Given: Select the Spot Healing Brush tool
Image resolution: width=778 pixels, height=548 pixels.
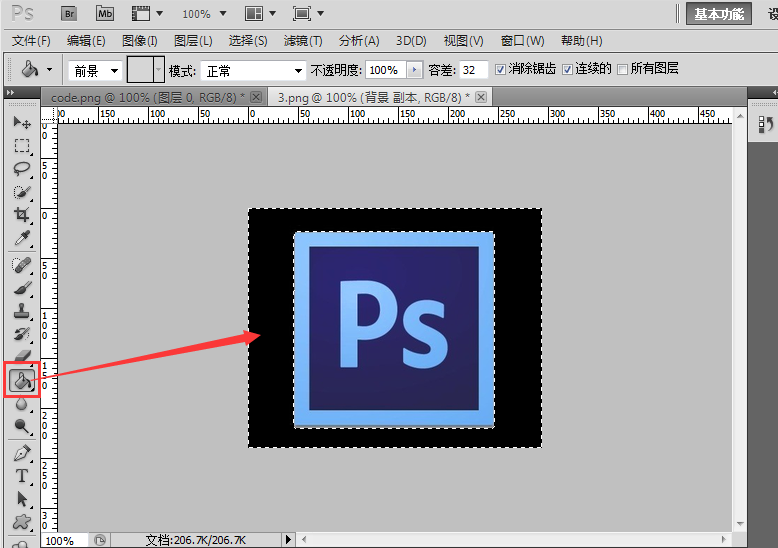Looking at the screenshot, I should (x=21, y=265).
